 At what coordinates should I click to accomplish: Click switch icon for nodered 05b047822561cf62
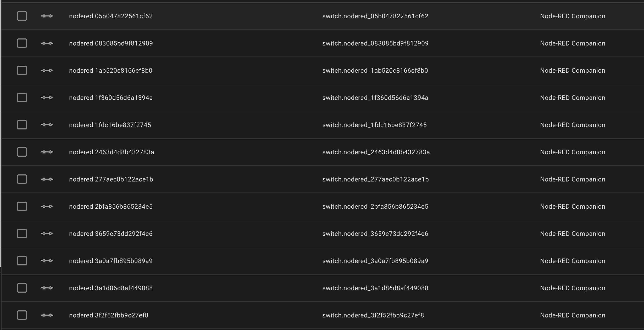tap(47, 16)
